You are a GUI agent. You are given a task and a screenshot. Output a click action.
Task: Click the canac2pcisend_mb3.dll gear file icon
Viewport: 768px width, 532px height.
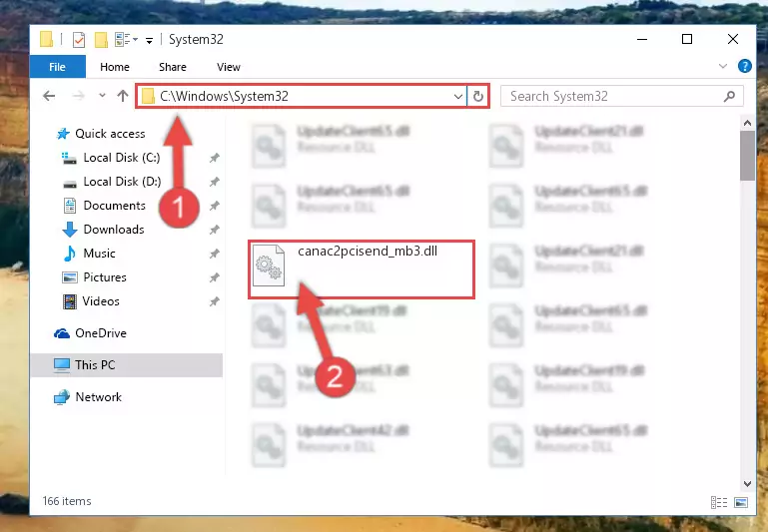click(269, 266)
